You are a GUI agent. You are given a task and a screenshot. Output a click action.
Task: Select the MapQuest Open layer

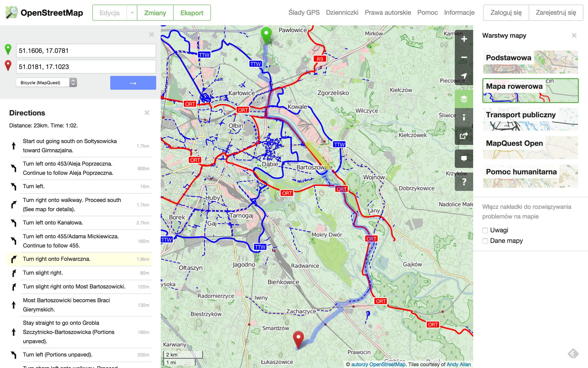tap(530, 148)
